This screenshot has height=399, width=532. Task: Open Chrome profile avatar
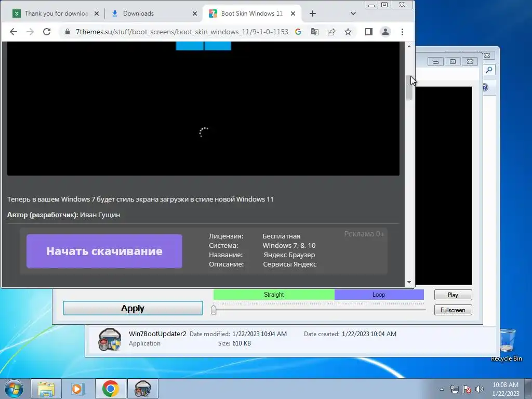385,32
